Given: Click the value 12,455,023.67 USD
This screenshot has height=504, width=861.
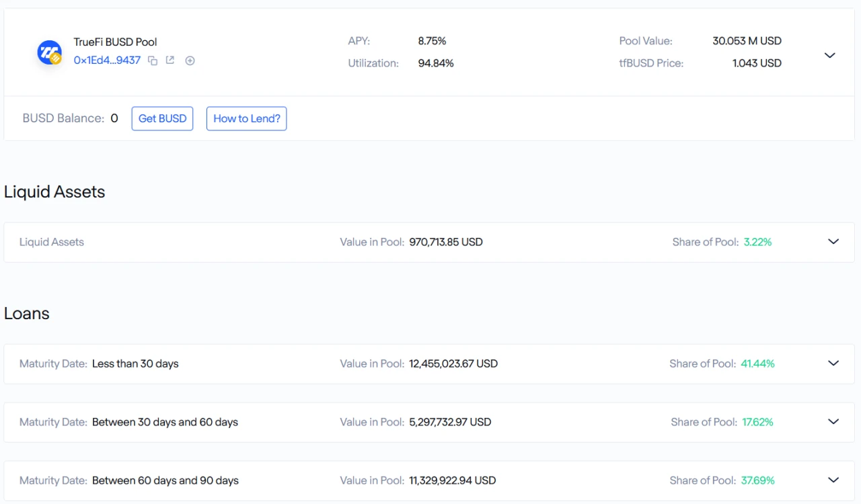Looking at the screenshot, I should point(453,364).
